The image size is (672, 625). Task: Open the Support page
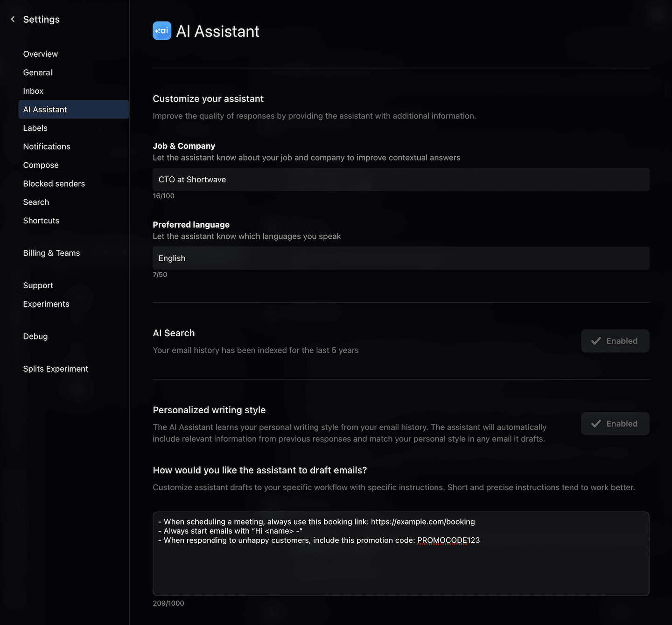click(38, 285)
